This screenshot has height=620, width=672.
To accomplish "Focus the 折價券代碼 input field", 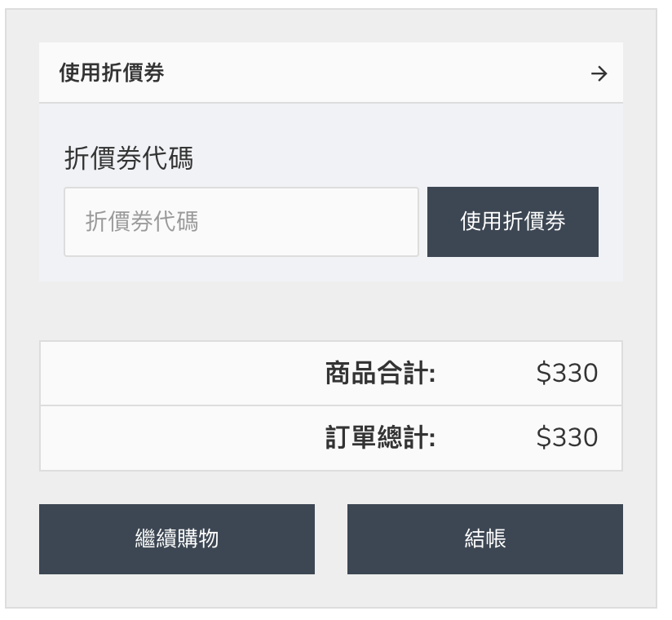I will [241, 222].
